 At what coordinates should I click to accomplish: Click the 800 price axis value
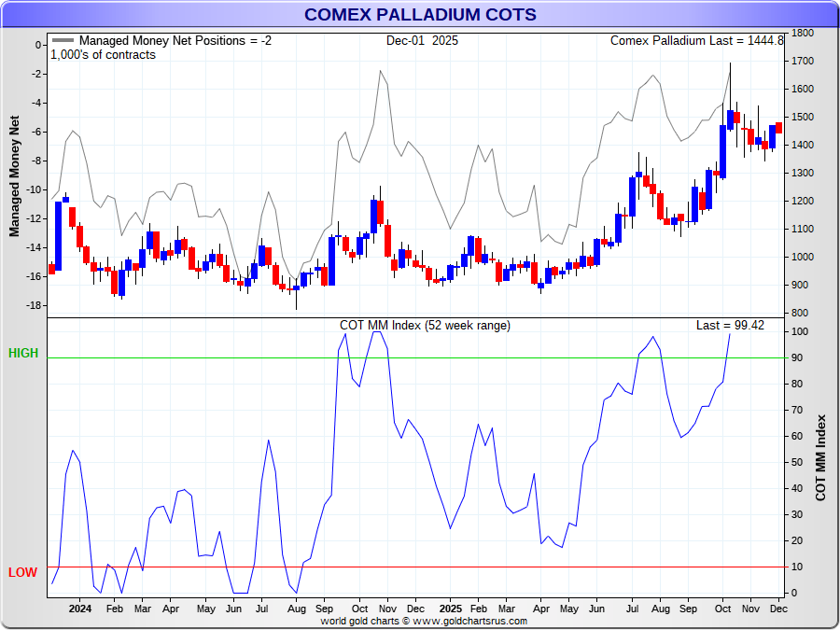pyautogui.click(x=800, y=313)
